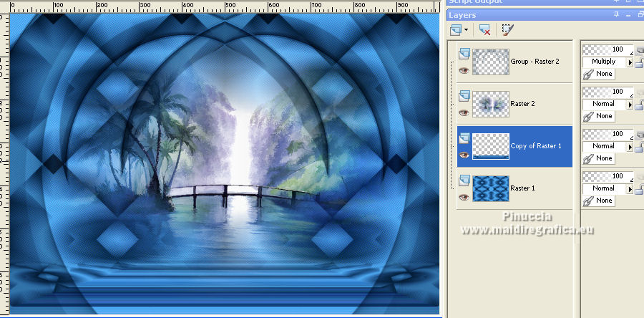Click link set None button for Group - Raster 2
The image size is (644, 318).
599,74
